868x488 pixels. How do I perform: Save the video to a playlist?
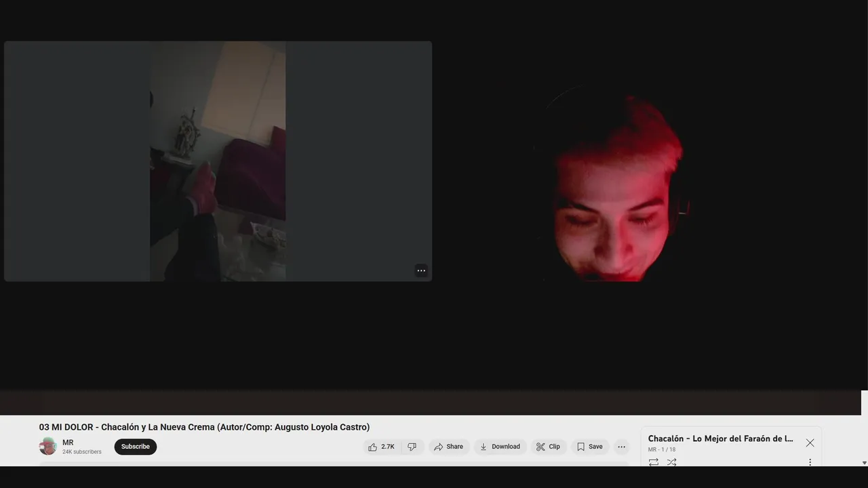589,447
